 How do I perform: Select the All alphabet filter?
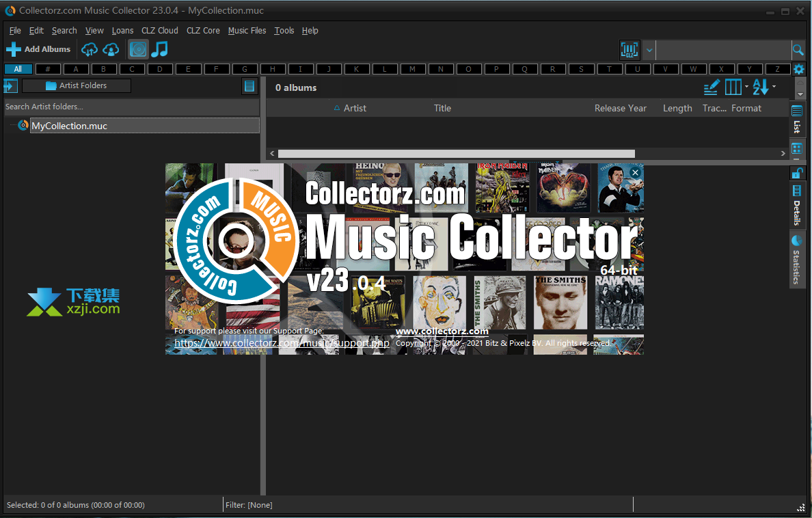(x=18, y=69)
